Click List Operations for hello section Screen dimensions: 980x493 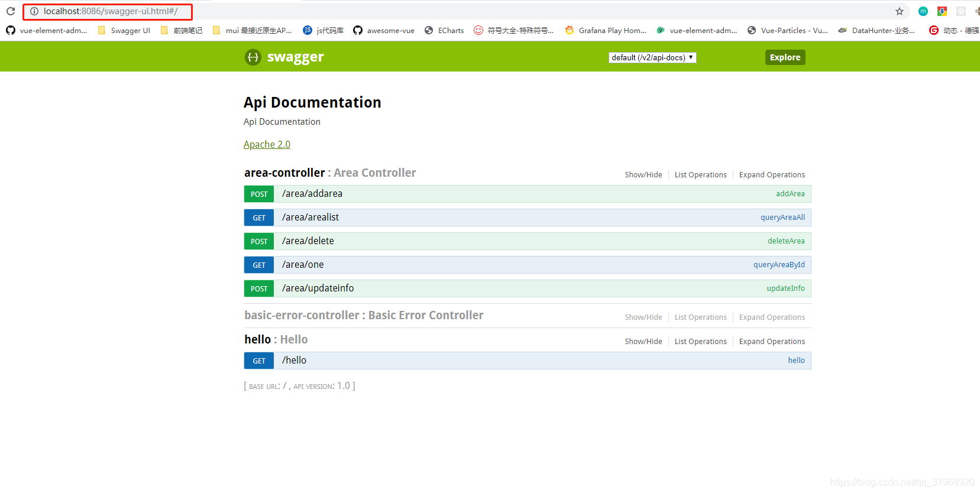(x=701, y=342)
